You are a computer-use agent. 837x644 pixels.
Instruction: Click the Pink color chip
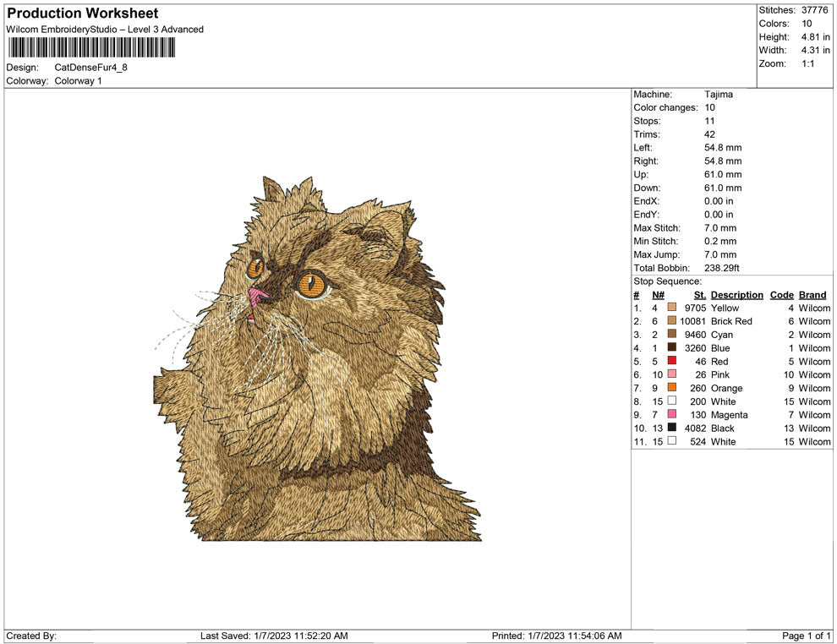pos(670,374)
